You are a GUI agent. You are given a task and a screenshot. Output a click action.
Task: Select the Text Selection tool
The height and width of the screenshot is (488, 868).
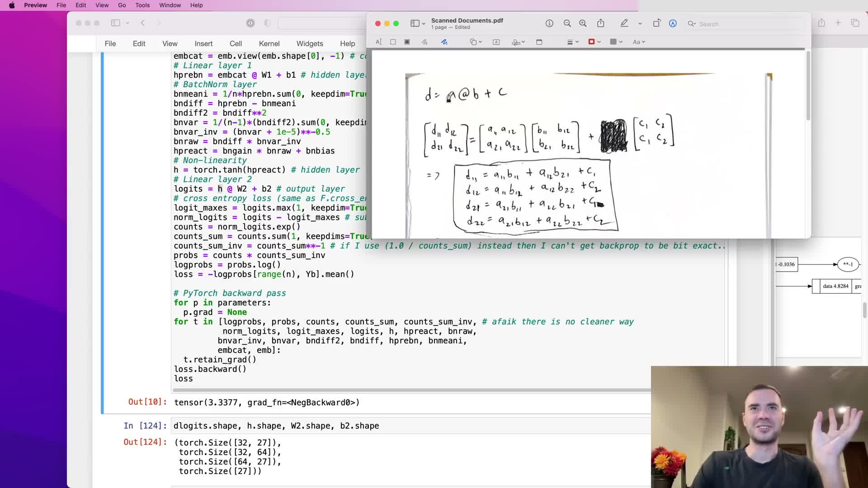click(x=379, y=42)
